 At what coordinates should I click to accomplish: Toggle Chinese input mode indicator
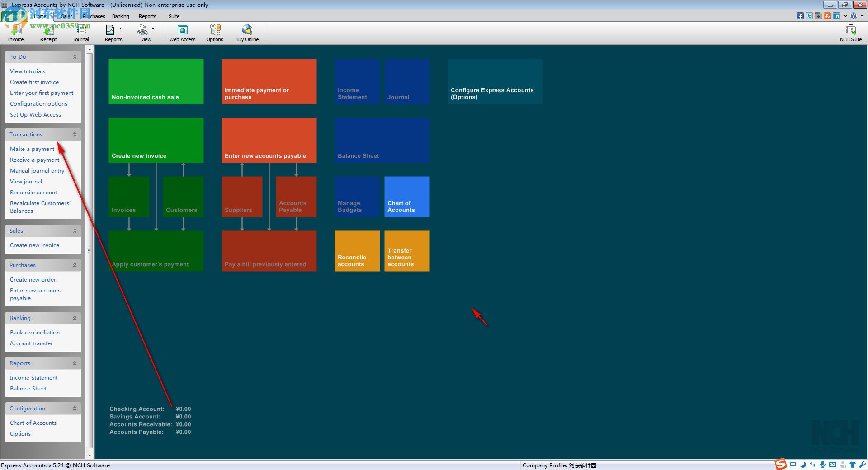(x=793, y=465)
